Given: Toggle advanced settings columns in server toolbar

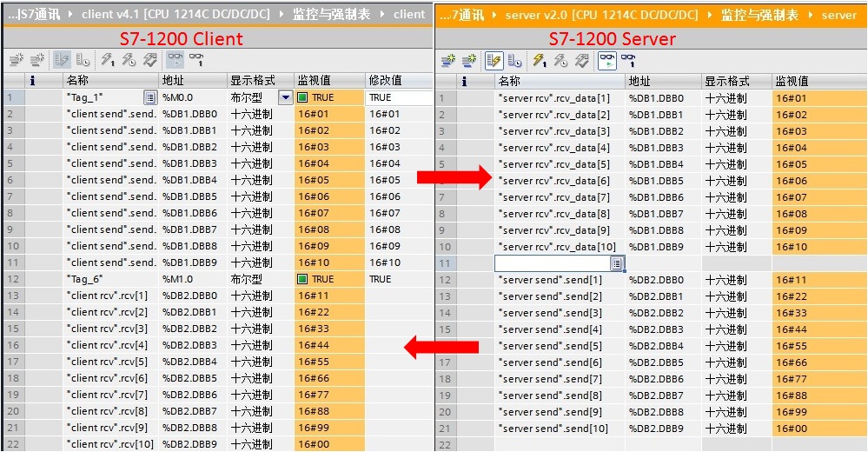Looking at the screenshot, I should 515,60.
